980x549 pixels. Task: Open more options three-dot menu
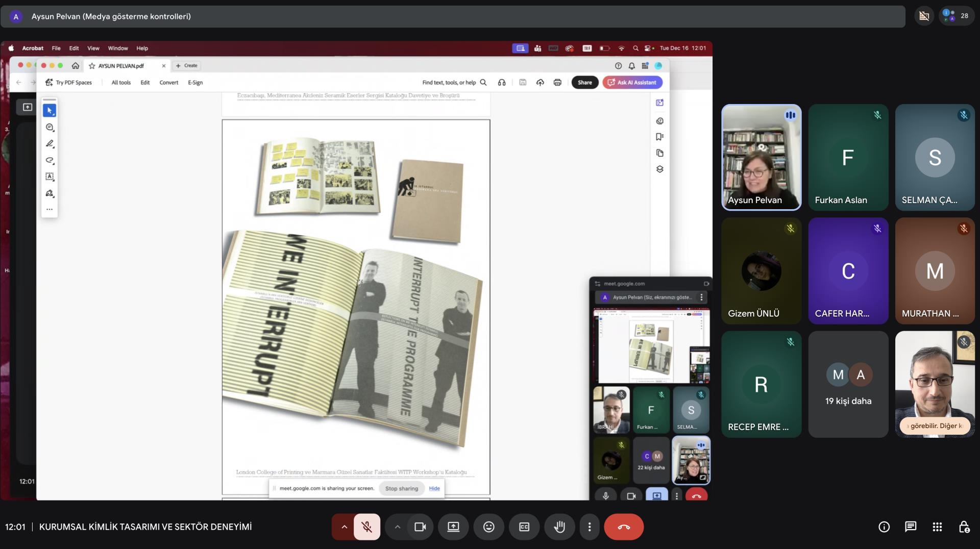coord(590,527)
